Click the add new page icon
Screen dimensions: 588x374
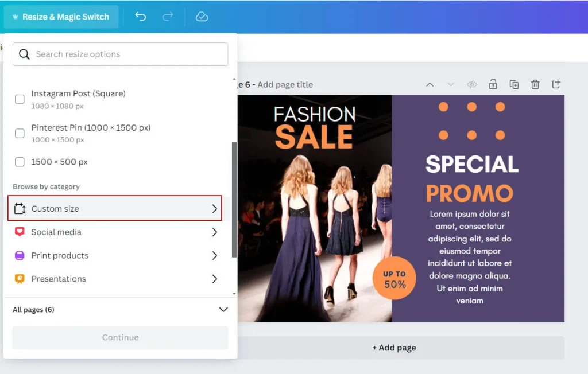click(x=556, y=84)
